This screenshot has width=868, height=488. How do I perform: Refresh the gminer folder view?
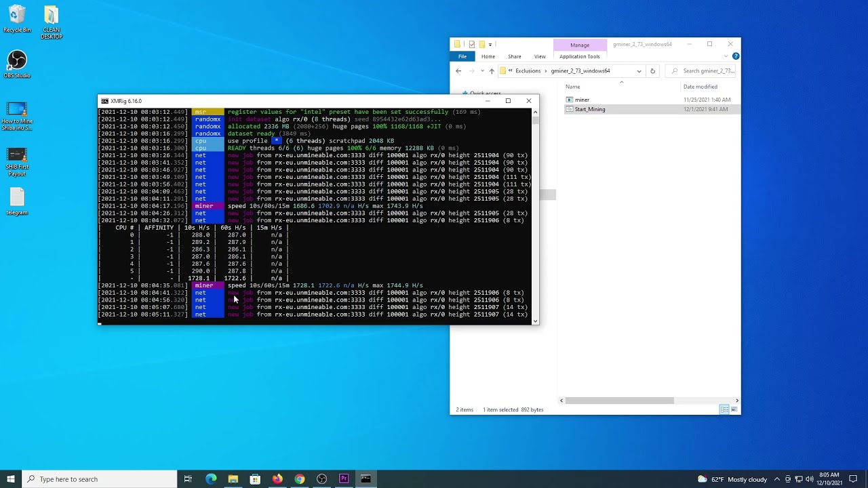[x=652, y=70]
